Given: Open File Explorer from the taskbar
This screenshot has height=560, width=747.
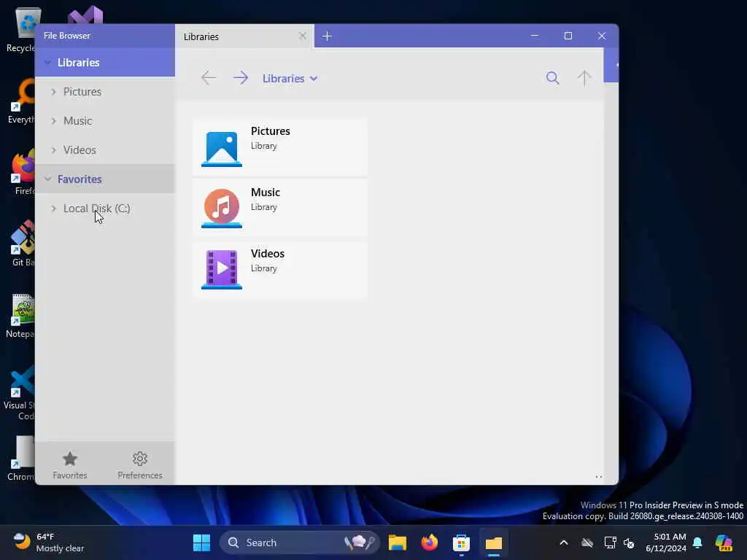Looking at the screenshot, I should pyautogui.click(x=397, y=542).
